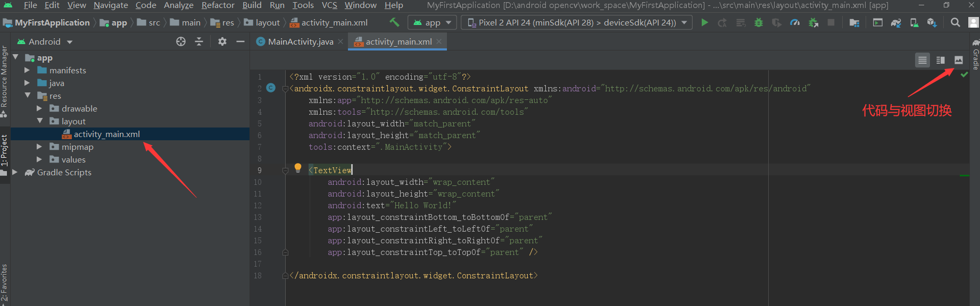Toggle the Gradle tool window
This screenshot has height=306, width=980.
tap(975, 54)
